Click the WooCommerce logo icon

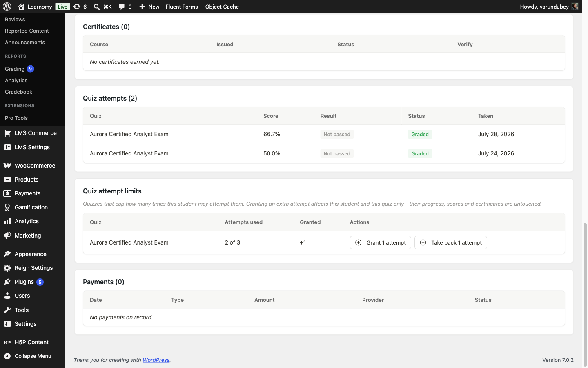pos(7,166)
